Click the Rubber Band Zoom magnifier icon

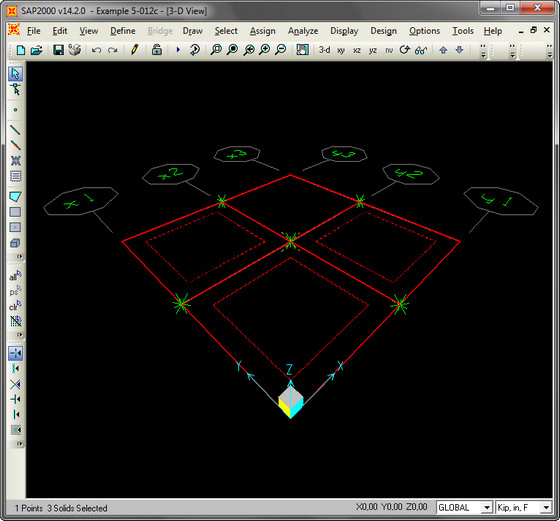[x=216, y=50]
